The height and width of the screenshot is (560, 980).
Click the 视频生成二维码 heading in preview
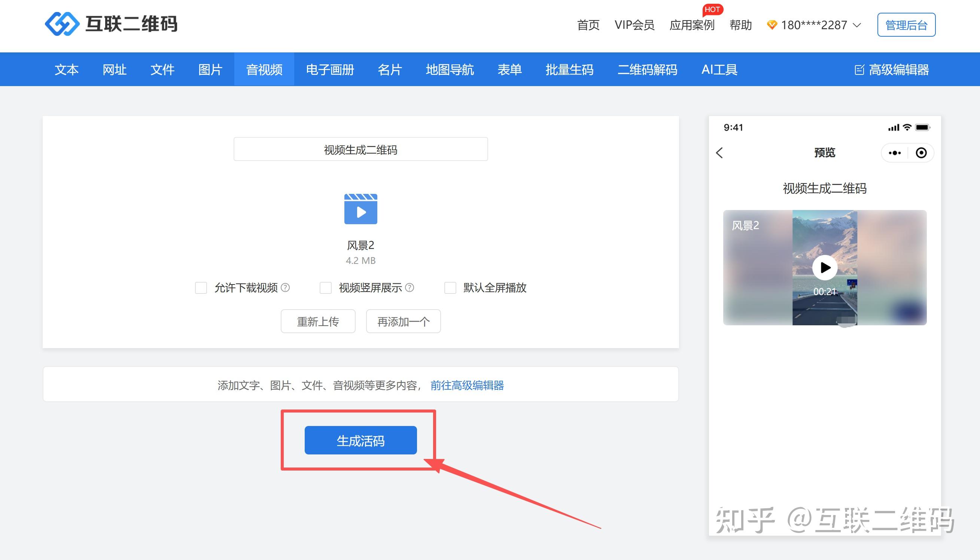pyautogui.click(x=825, y=188)
